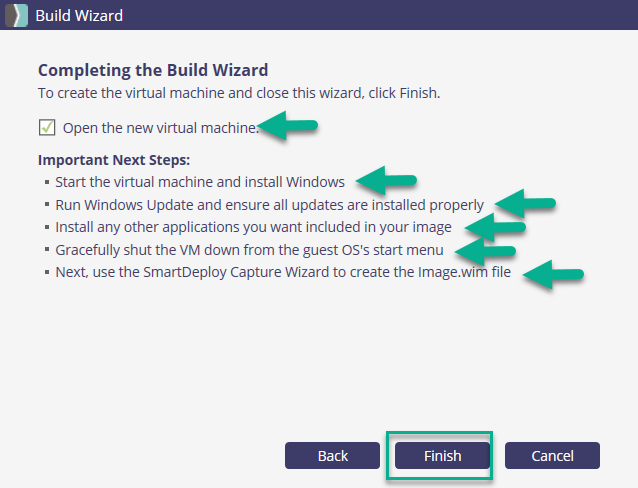Viewport: 638px width, 488px height.
Task: Click the SmartDeploy Capture Wizard step text
Action: (283, 272)
